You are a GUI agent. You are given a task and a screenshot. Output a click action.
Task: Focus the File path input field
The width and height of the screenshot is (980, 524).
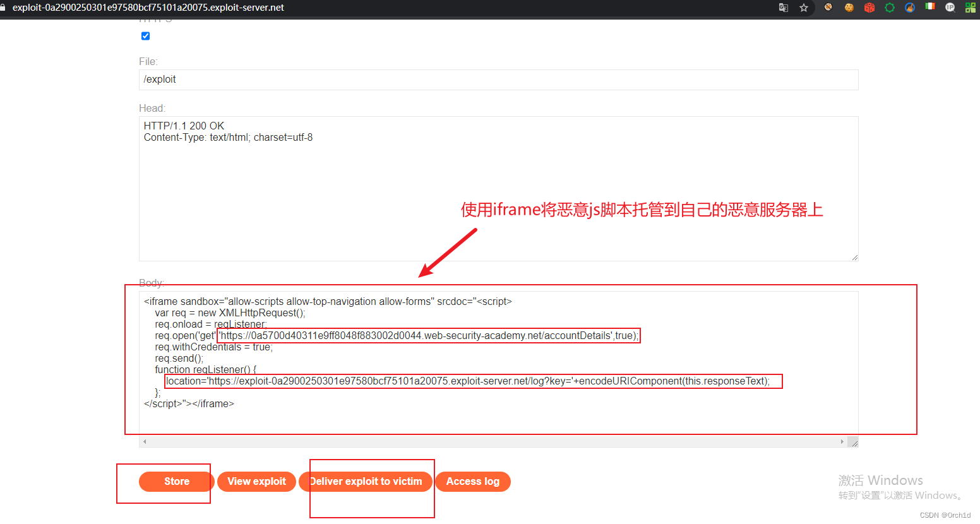[x=498, y=80]
